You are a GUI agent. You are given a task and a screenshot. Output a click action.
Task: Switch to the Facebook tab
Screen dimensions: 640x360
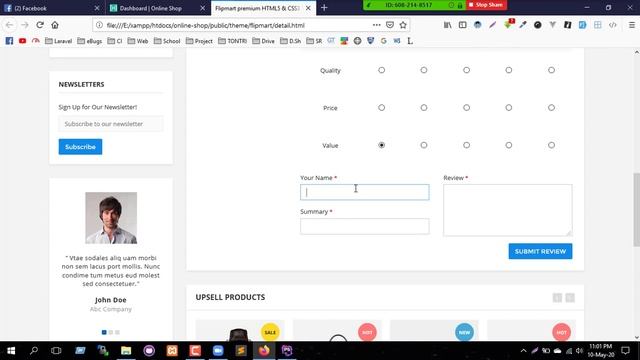click(x=48, y=8)
